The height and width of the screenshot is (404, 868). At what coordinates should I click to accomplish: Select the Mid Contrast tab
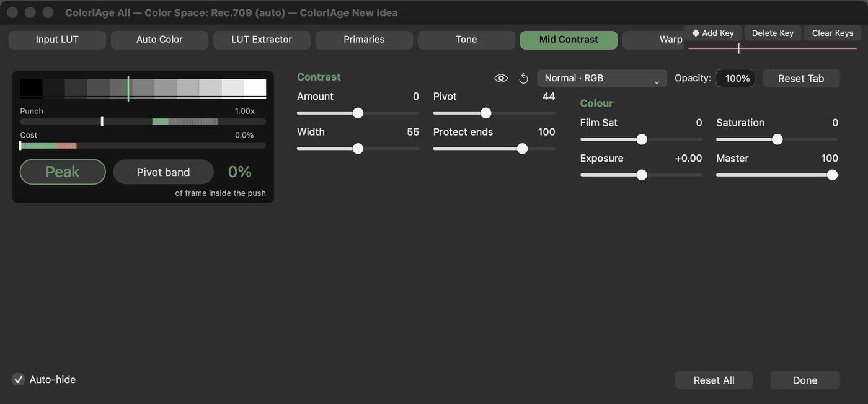point(569,40)
